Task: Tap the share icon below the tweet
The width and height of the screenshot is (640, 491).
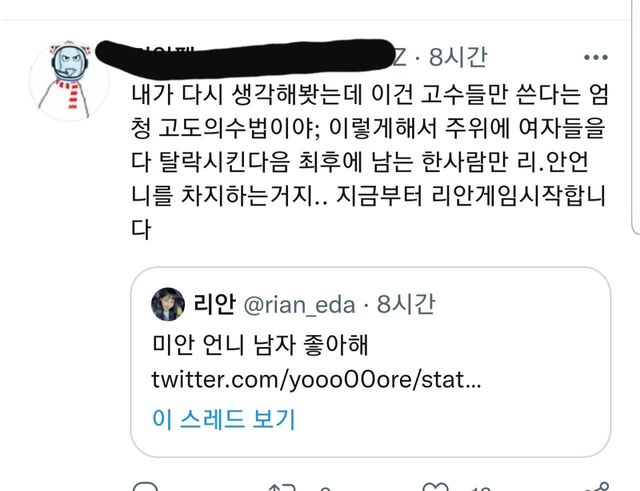Action: [x=599, y=487]
